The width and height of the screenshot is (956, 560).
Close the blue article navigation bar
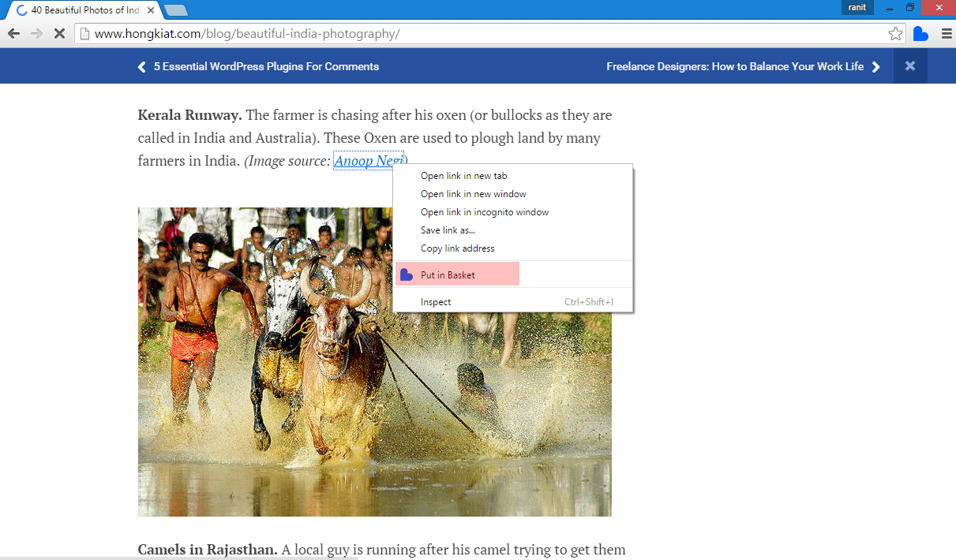(910, 66)
